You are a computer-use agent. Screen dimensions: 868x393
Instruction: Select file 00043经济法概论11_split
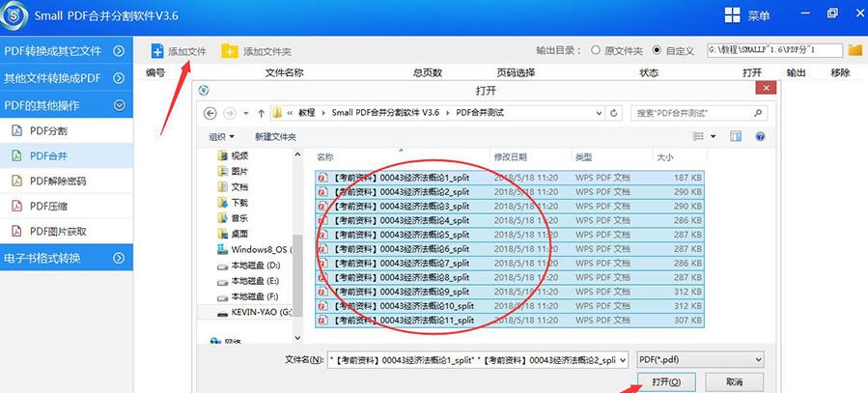509,320
